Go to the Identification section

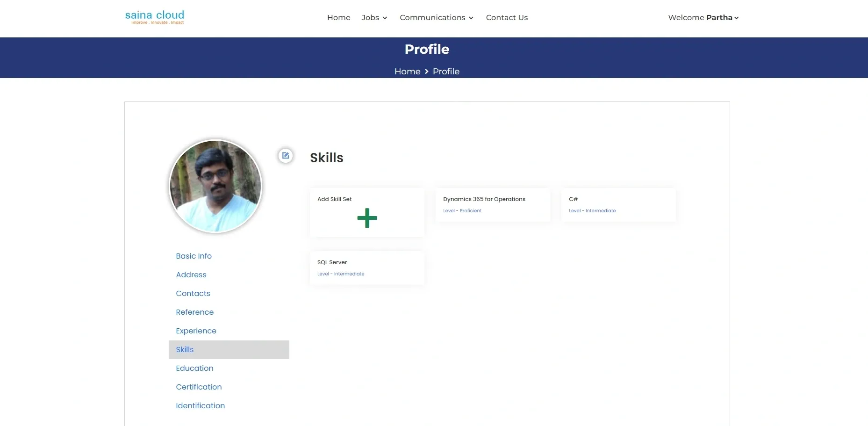[200, 406]
